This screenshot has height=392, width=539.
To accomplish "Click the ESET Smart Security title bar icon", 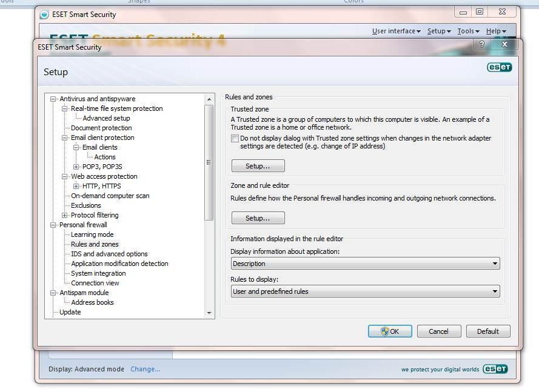I will (x=44, y=15).
